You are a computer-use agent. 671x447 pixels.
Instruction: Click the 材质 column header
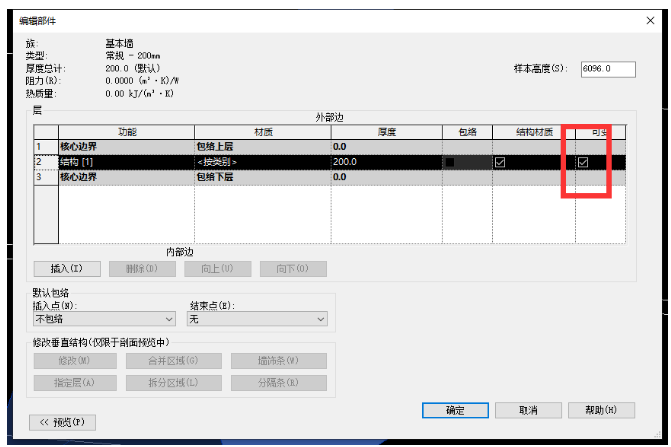coord(263,132)
